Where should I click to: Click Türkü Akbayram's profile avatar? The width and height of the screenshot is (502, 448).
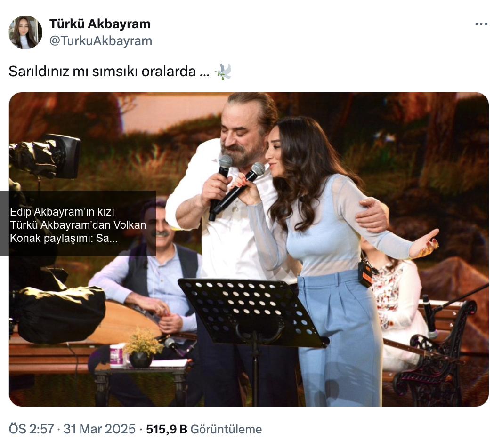pos(25,32)
